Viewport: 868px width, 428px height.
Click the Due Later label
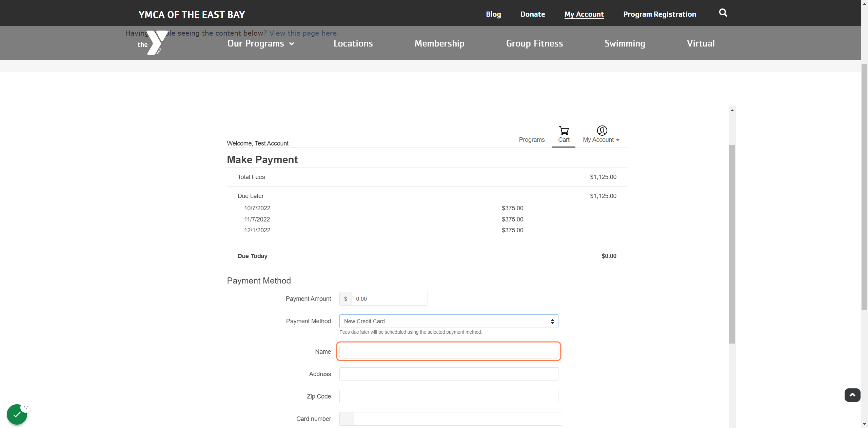coord(251,196)
